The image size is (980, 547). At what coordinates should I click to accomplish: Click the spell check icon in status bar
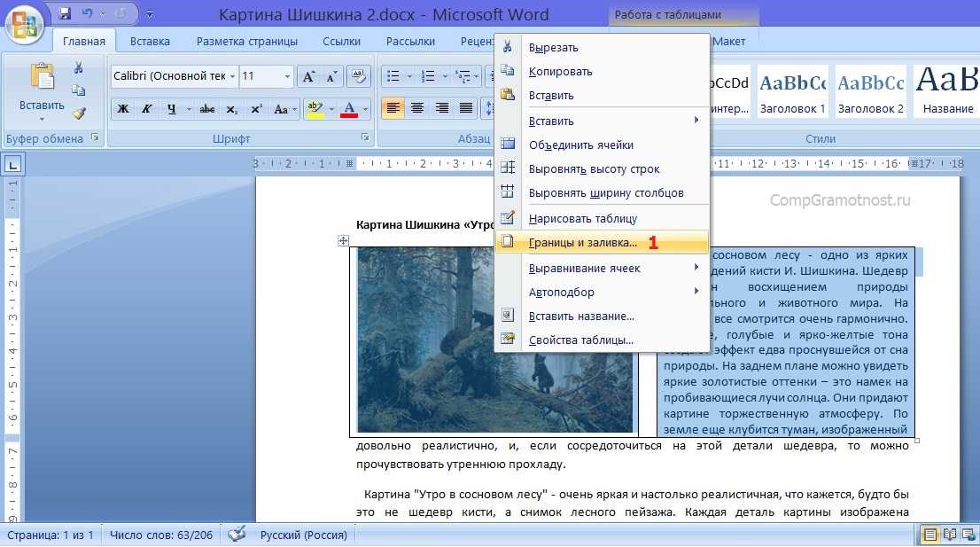237,535
